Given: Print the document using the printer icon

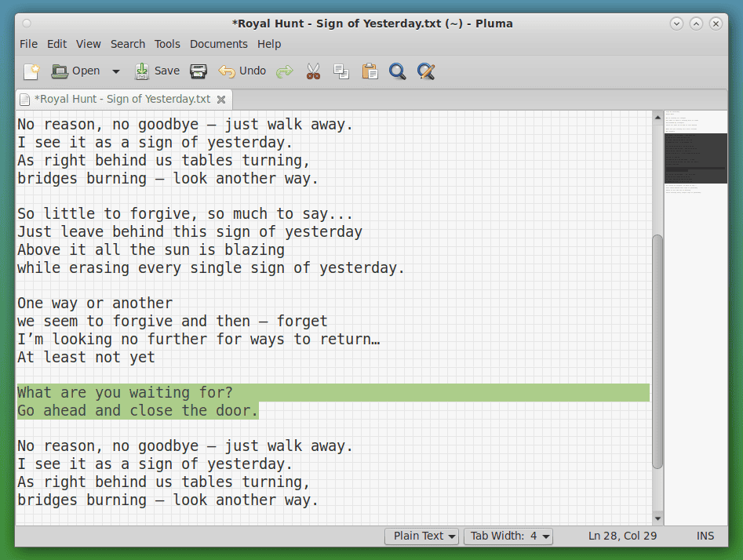Looking at the screenshot, I should tap(198, 71).
